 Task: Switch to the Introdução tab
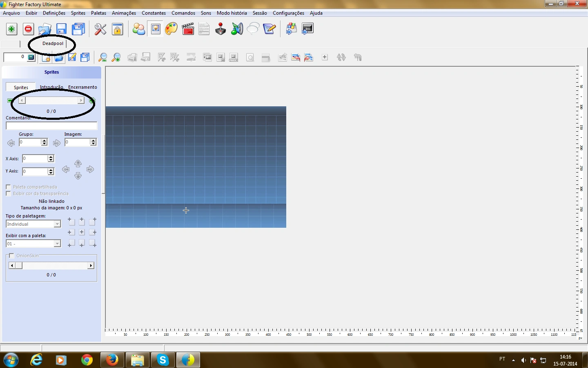point(52,87)
